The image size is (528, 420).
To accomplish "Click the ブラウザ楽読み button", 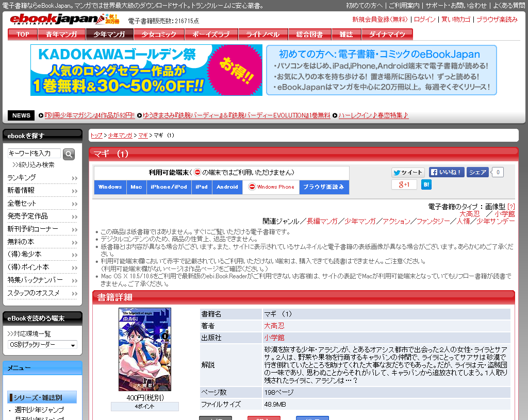I will pos(324,187).
